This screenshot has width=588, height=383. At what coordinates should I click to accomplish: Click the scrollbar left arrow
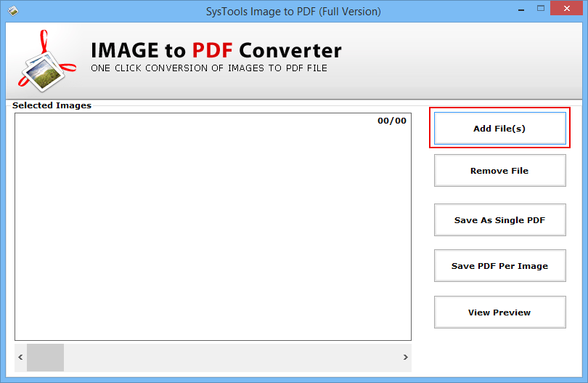[x=20, y=357]
